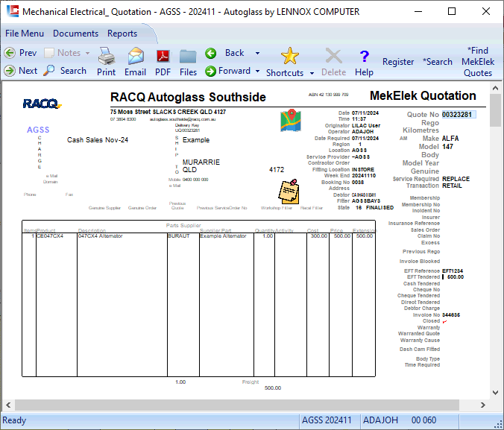Viewport: 504px width, 430px height.
Task: Click the Email envelope icon
Action: [136, 56]
